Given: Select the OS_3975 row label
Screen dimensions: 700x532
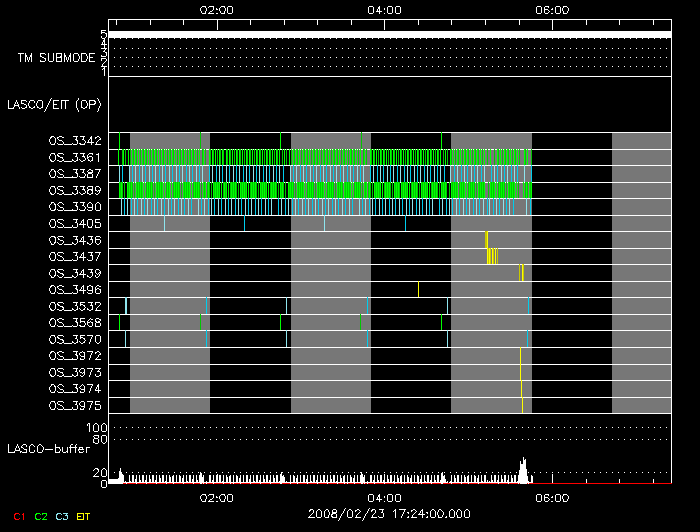Looking at the screenshot, I should coord(75,406).
